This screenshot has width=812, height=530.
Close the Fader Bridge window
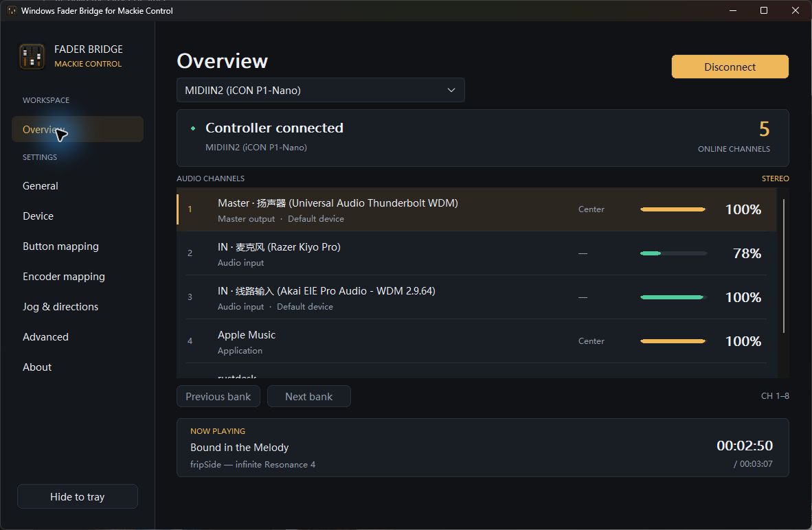[x=796, y=10]
